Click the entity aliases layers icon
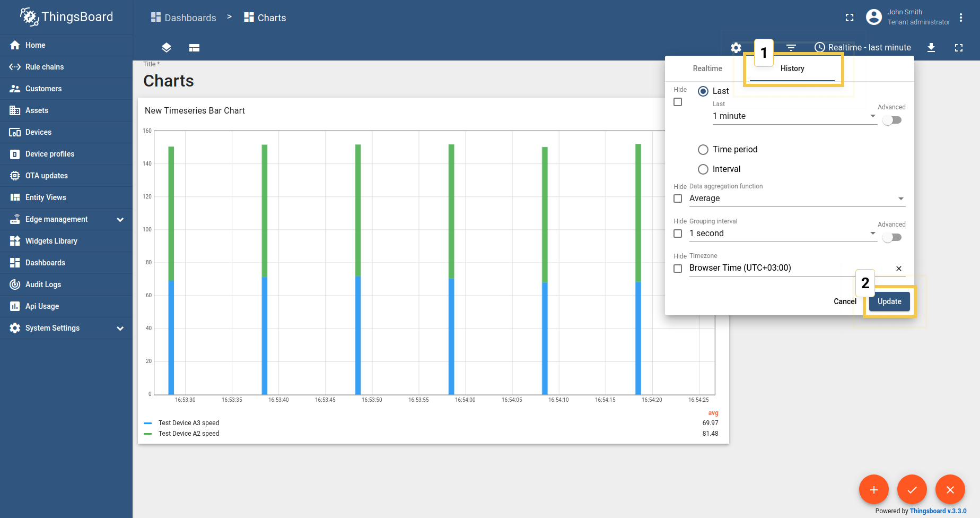This screenshot has height=518, width=980. click(167, 48)
